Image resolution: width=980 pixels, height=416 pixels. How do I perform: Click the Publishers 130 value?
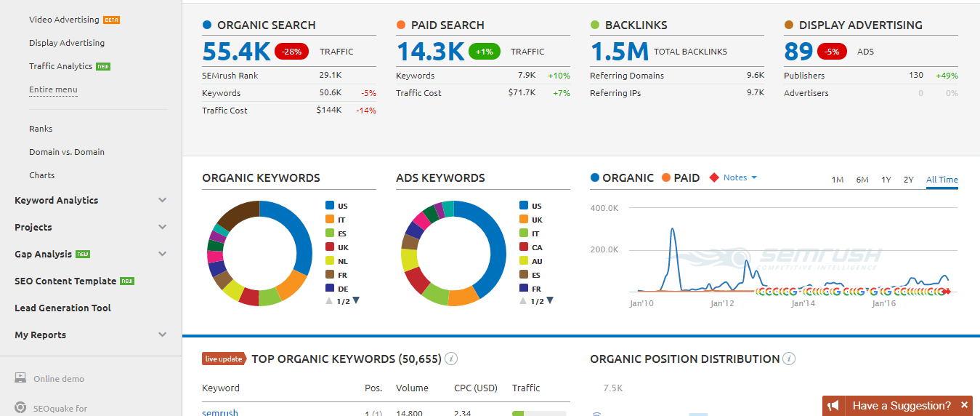[916, 75]
